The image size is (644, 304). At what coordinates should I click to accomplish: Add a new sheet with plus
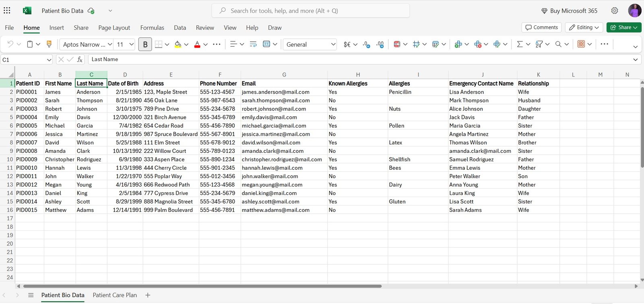(x=148, y=295)
